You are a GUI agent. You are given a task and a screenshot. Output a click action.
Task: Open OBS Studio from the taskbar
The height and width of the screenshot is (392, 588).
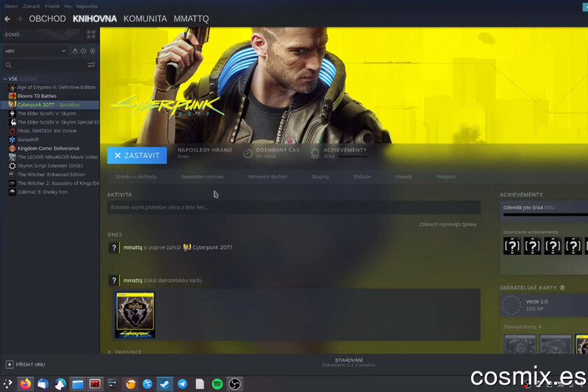(x=234, y=384)
